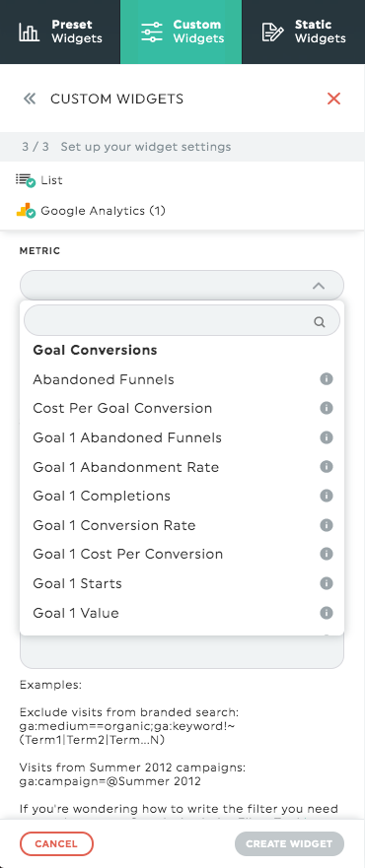Click info icon beside Abandoned Funnels
This screenshot has height=868, width=365.
coord(327,379)
